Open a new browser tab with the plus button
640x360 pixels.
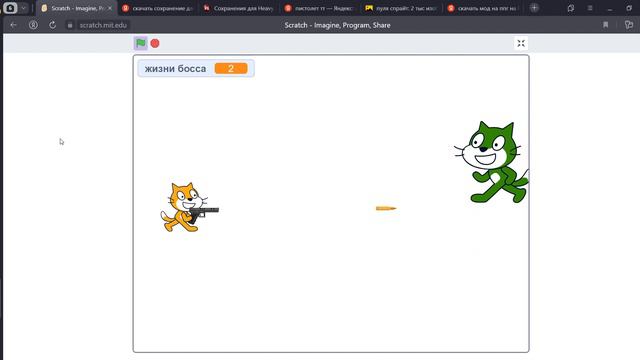(534, 8)
